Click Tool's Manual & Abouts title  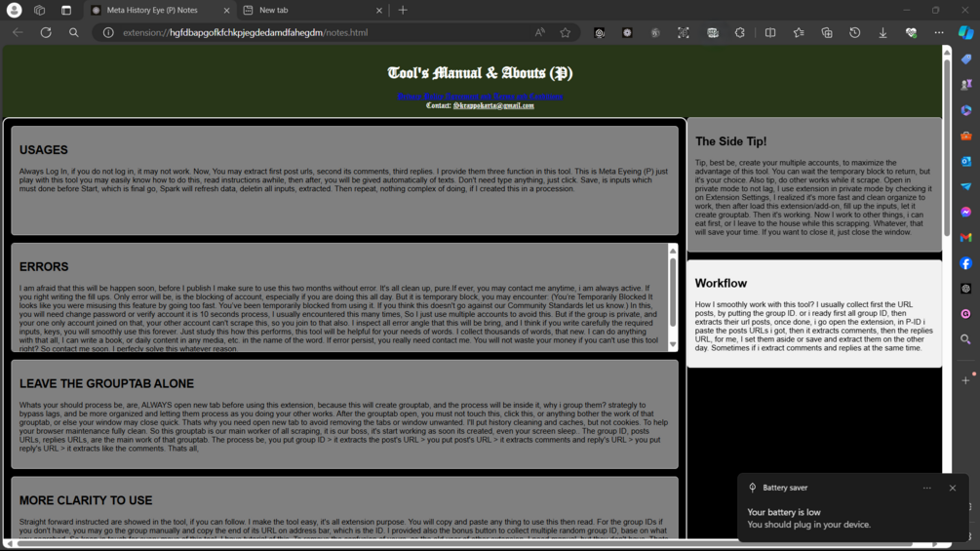480,73
